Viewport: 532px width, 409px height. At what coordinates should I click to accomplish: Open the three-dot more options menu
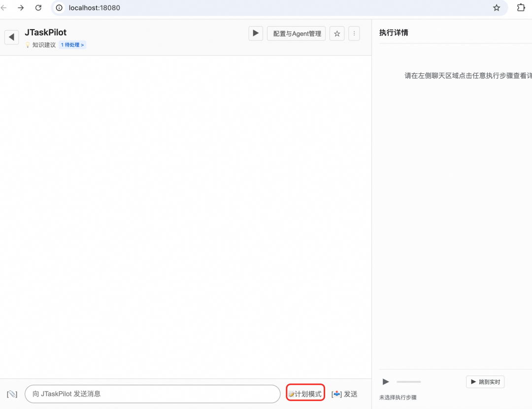click(x=354, y=33)
